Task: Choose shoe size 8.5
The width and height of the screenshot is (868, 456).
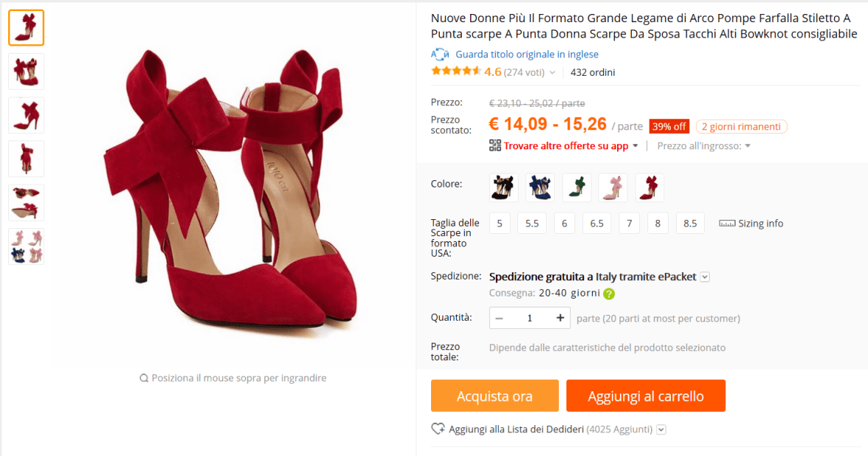Action: 690,224
